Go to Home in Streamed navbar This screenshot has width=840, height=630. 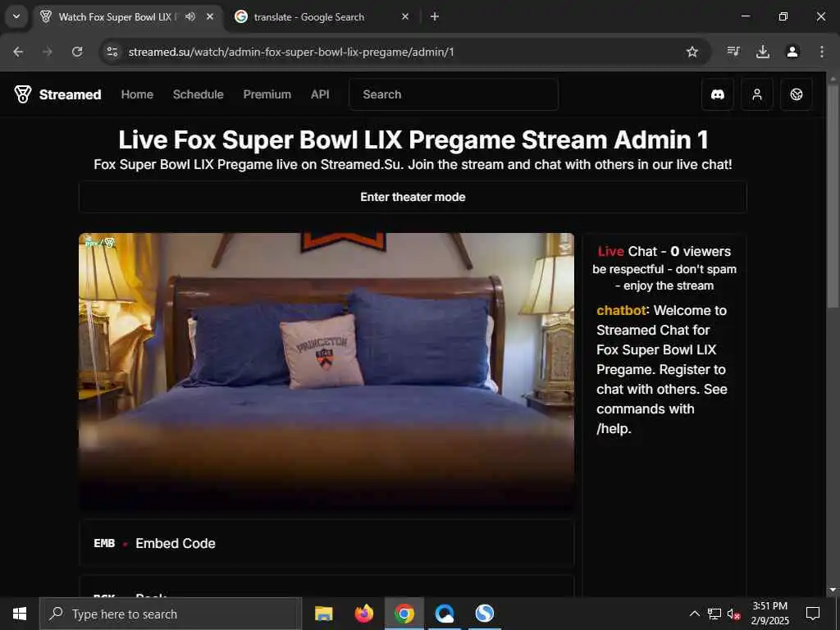coord(137,94)
